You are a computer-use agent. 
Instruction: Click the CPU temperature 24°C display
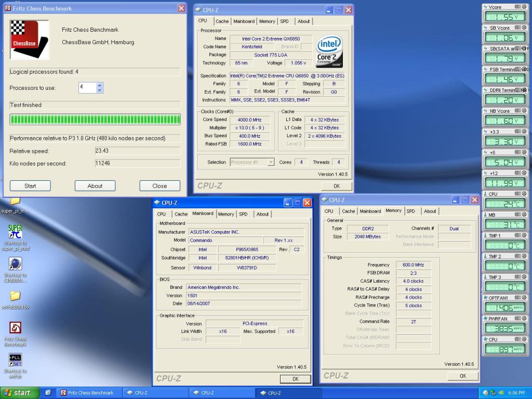[505, 204]
